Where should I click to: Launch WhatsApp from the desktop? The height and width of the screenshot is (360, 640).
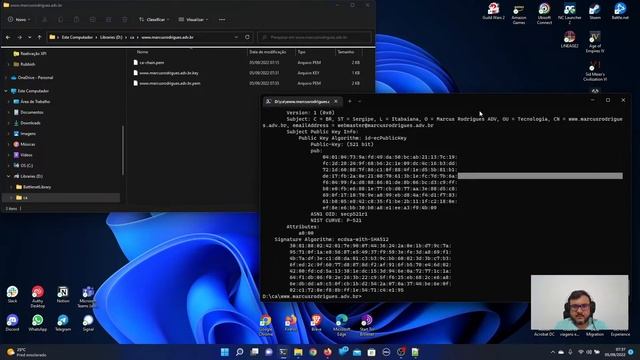click(38, 322)
